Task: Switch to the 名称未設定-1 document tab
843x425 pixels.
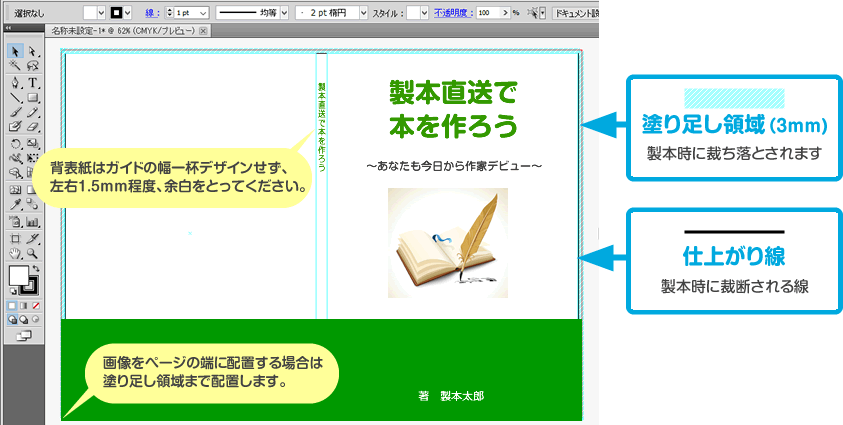Action: (x=121, y=33)
